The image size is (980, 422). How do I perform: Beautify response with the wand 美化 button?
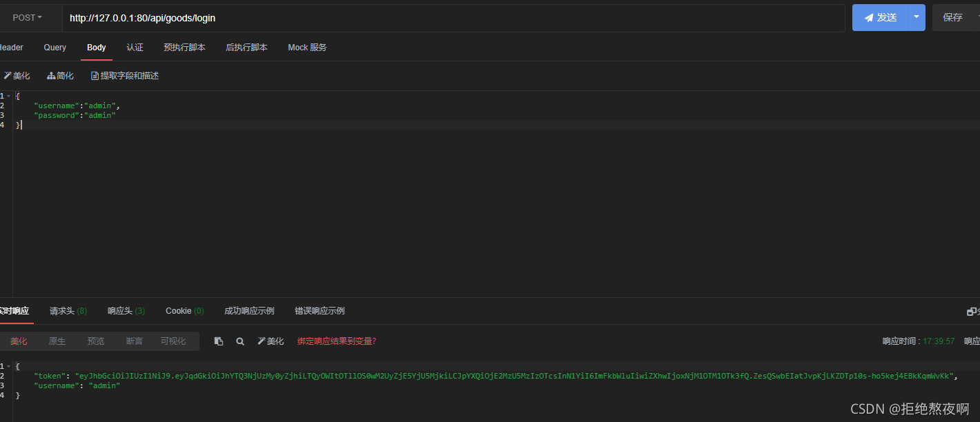point(271,341)
